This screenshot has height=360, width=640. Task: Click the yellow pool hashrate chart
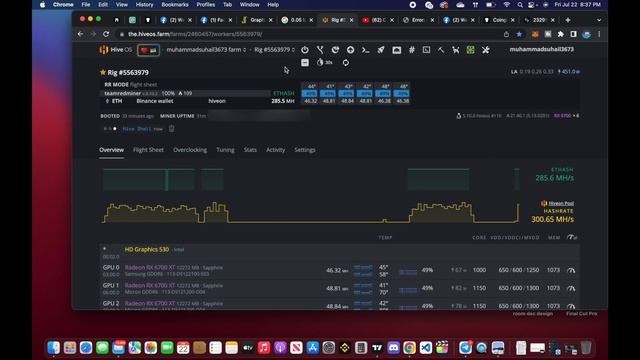(311, 212)
